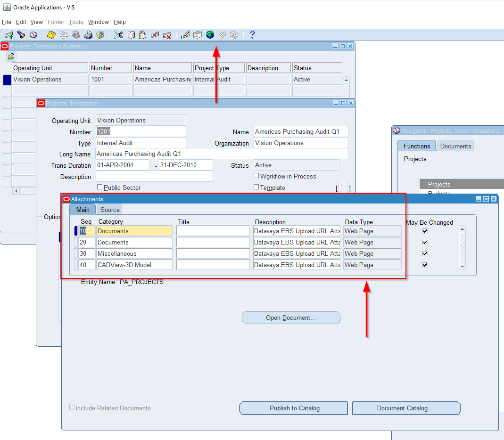504x440 pixels.
Task: Uncheck May Be Changed for sequence 20
Action: [425, 242]
